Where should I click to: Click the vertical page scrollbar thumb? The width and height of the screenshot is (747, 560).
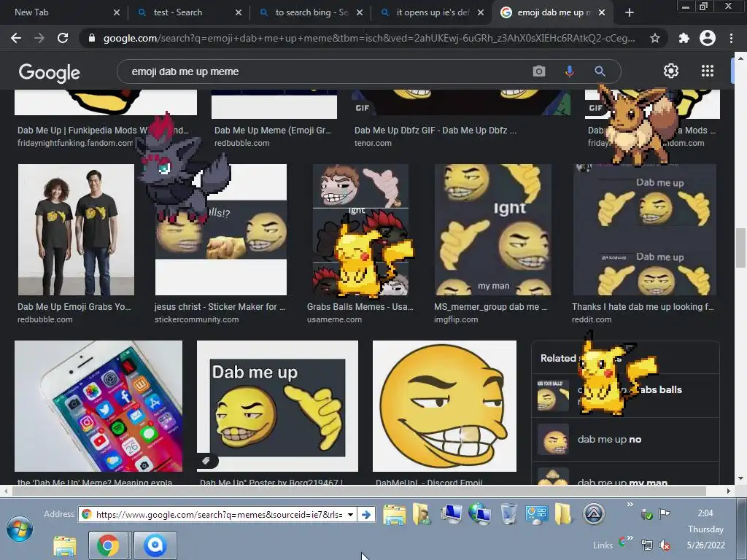740,248
